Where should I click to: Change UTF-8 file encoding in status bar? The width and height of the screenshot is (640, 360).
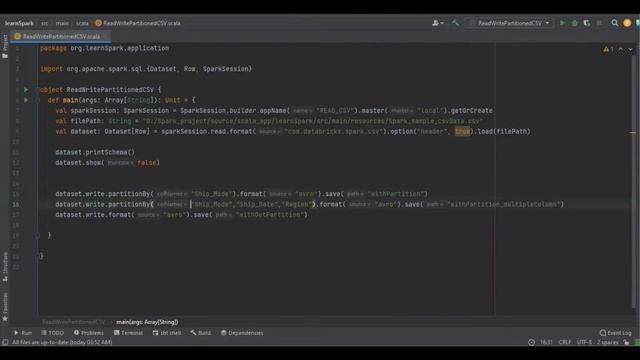[584, 342]
